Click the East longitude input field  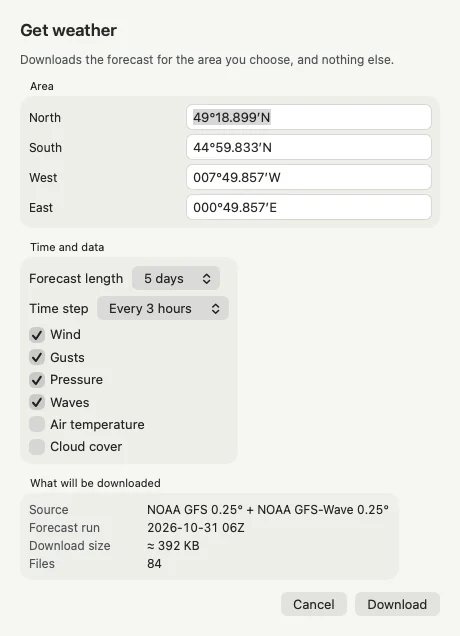click(x=309, y=207)
